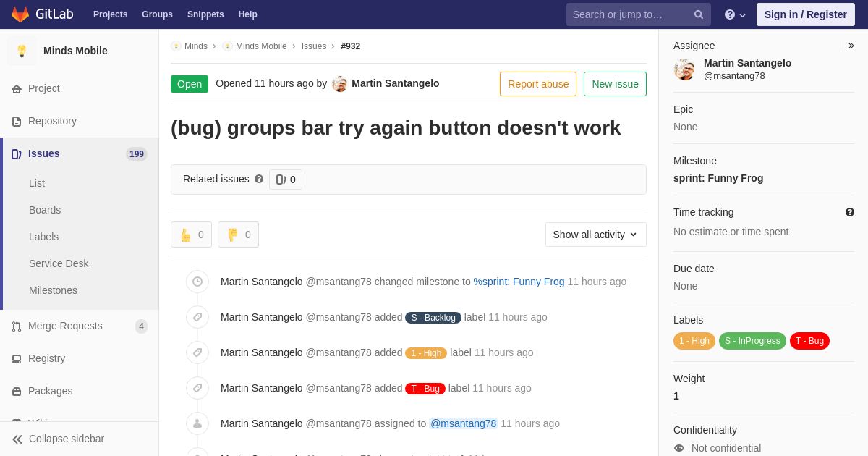Collapse the right sidebar with double-arrow icon
The image size is (868, 456).
[851, 46]
